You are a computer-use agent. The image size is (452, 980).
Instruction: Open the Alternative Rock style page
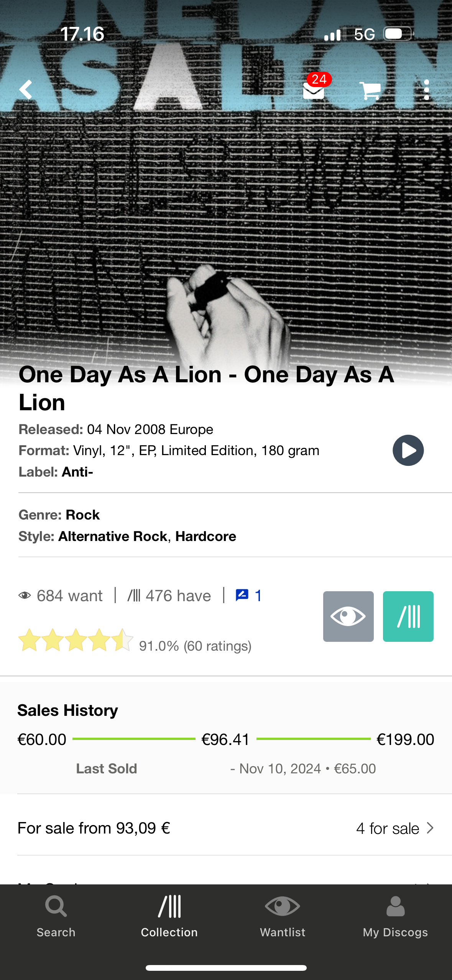click(113, 536)
